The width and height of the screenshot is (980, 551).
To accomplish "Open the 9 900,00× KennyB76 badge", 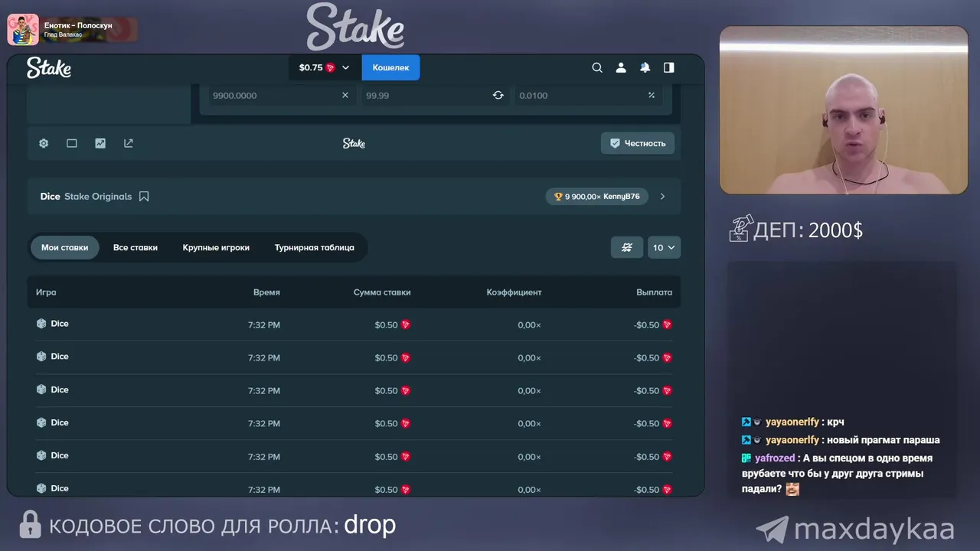I will point(596,197).
